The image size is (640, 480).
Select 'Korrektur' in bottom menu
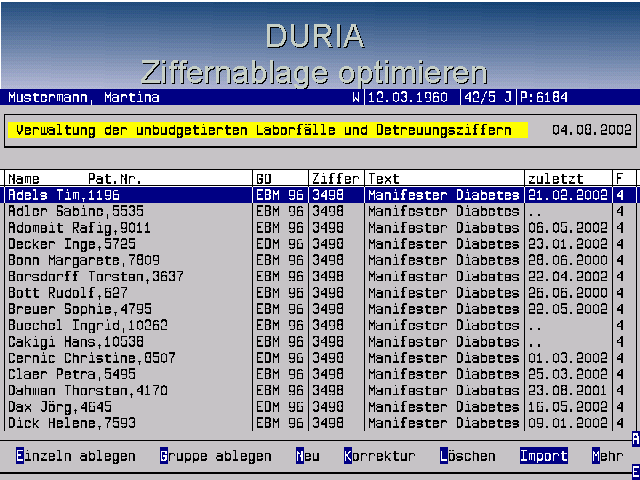[380, 456]
